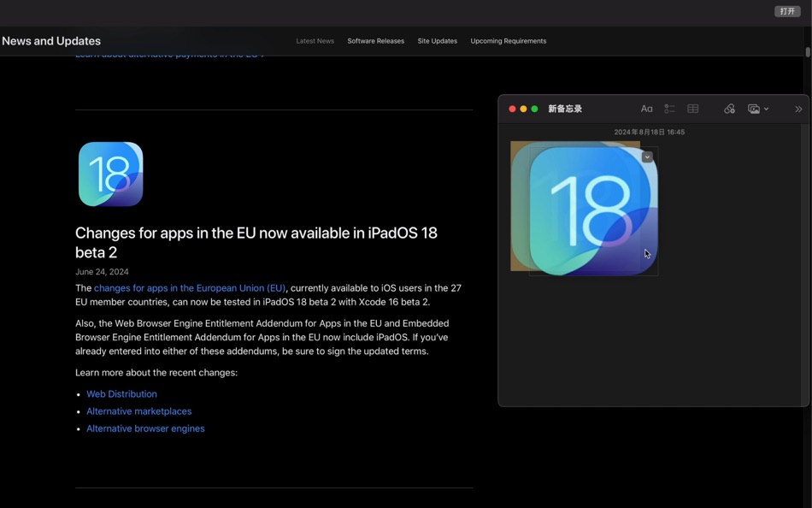Click the article date June 24, 2024
This screenshot has width=812, height=508.
pos(102,272)
